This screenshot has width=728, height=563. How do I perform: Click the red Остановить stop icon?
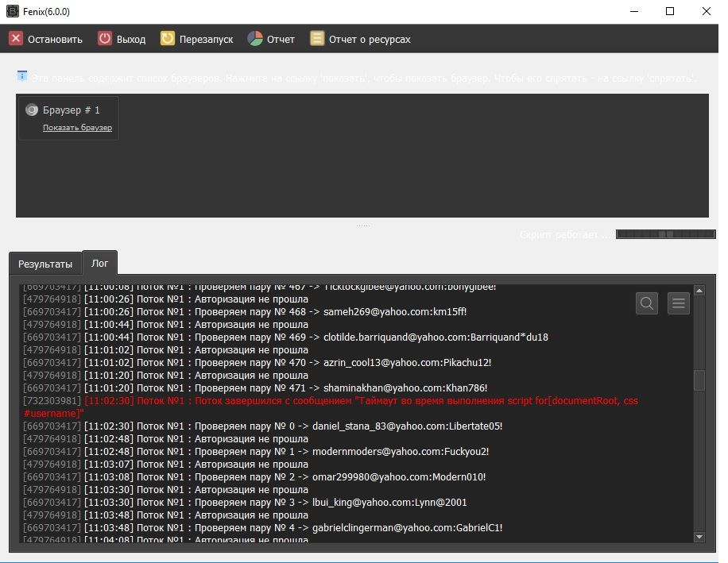[16, 39]
